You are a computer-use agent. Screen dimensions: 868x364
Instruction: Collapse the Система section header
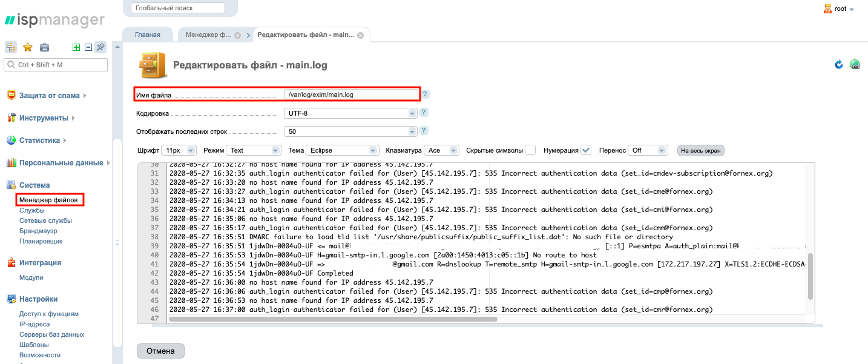(35, 185)
